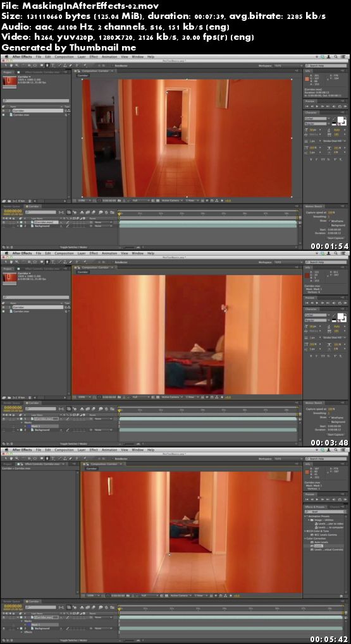Toggle Loop in the Preview panel, 00:01:54 frame

pyautogui.click(x=340, y=106)
